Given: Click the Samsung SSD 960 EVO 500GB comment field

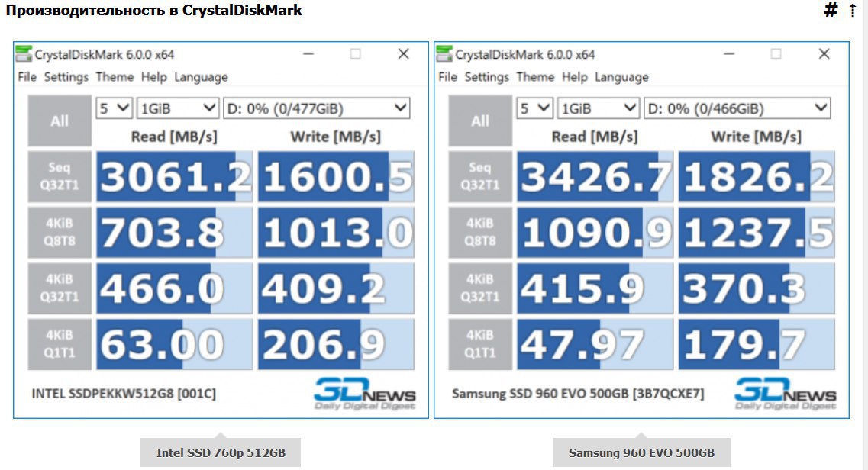Looking at the screenshot, I should pos(578,394).
